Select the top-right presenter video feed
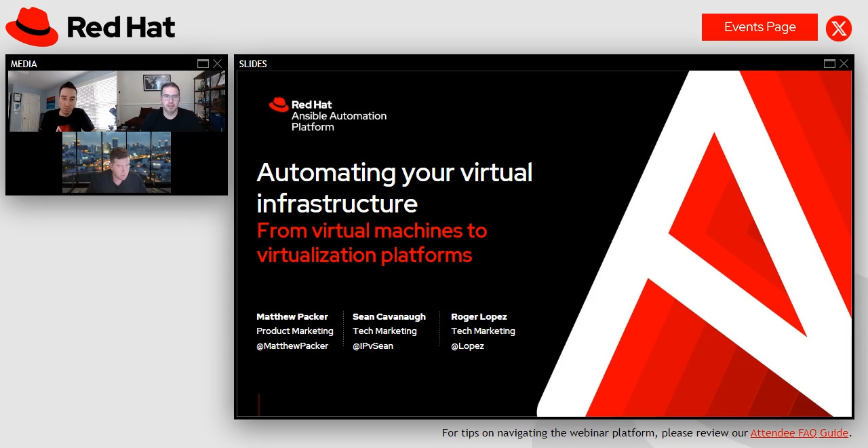 pyautogui.click(x=172, y=101)
